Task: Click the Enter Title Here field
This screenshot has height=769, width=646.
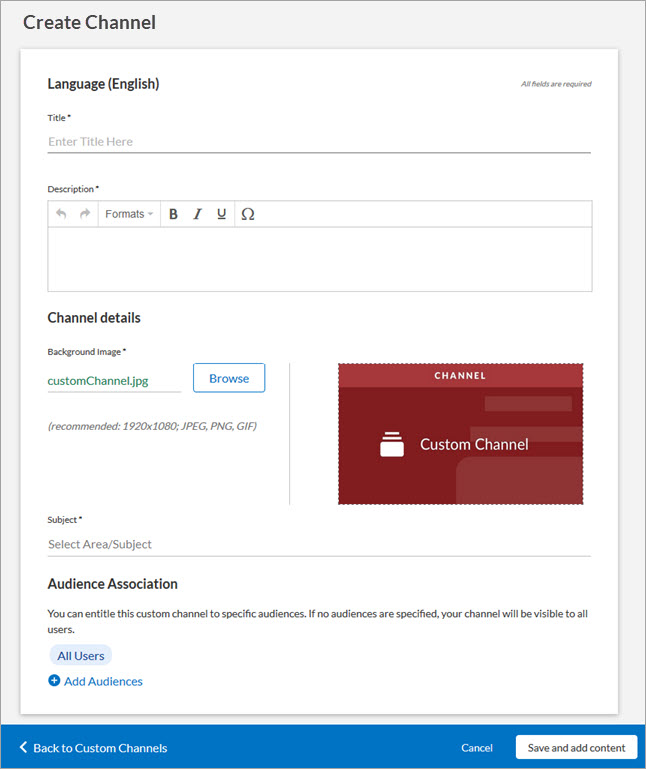Action: [x=319, y=142]
